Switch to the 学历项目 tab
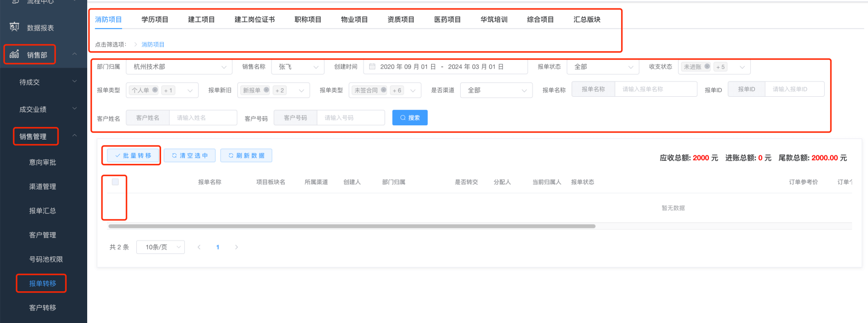Screen dimensions: 868x323 point(155,20)
